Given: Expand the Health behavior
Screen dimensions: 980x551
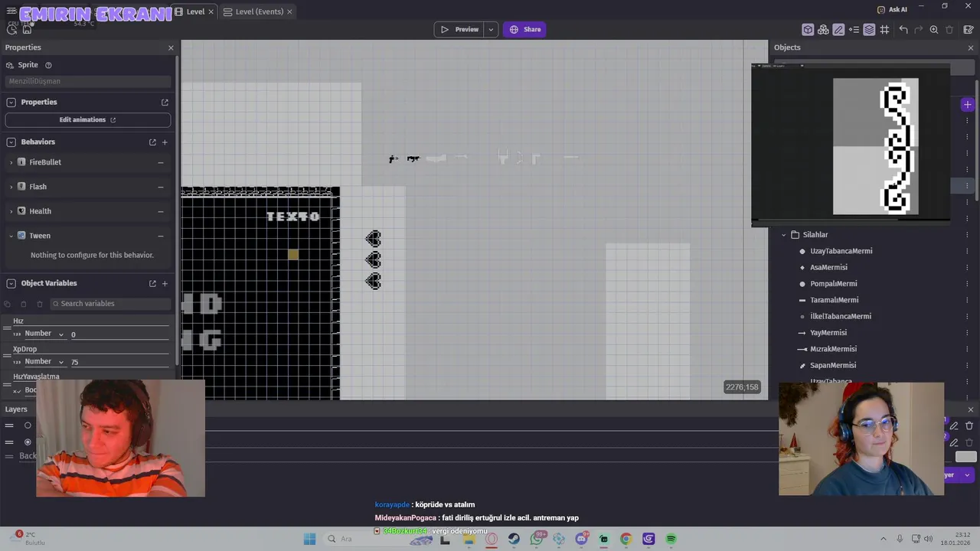Looking at the screenshot, I should (11, 211).
